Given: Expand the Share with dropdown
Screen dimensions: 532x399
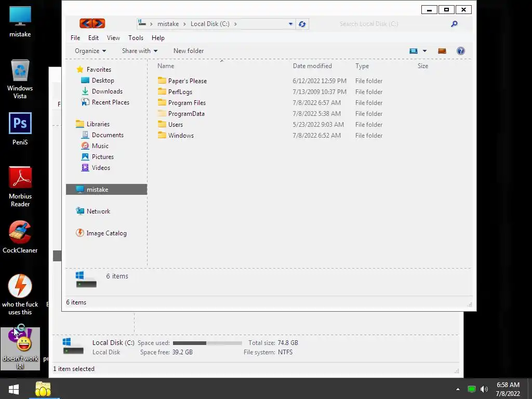Looking at the screenshot, I should pyautogui.click(x=139, y=51).
